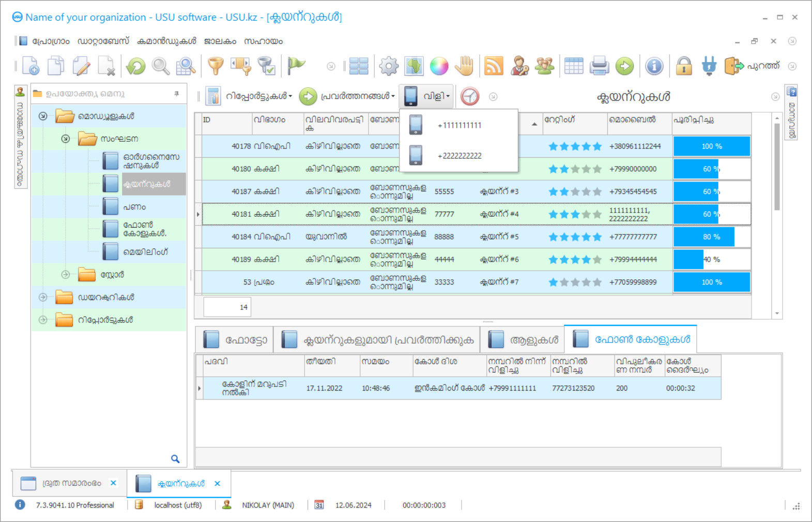The image size is (812, 522).
Task: Pin the user menu panel
Action: (177, 94)
